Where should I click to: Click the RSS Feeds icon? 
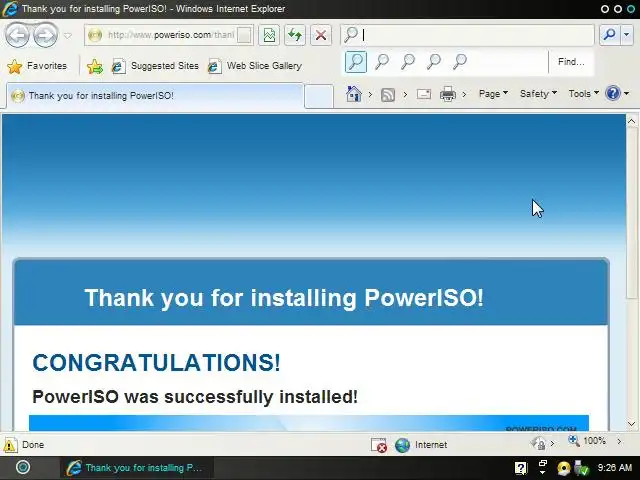tap(388, 95)
